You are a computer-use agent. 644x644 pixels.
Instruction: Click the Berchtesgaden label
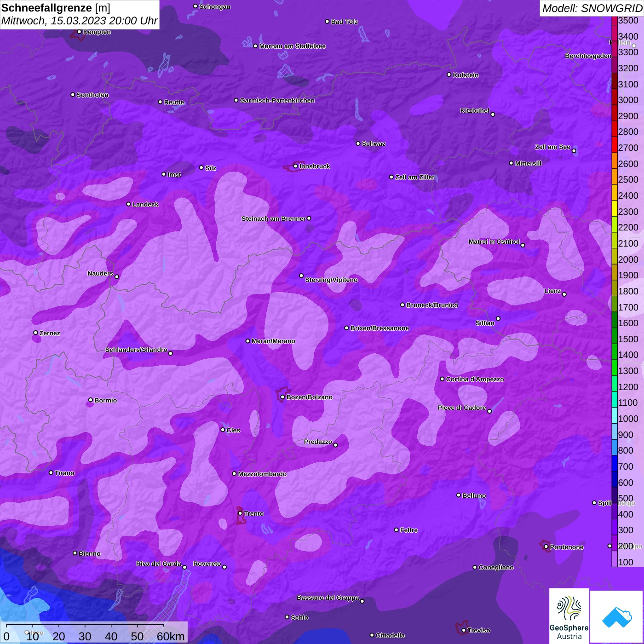(588, 56)
